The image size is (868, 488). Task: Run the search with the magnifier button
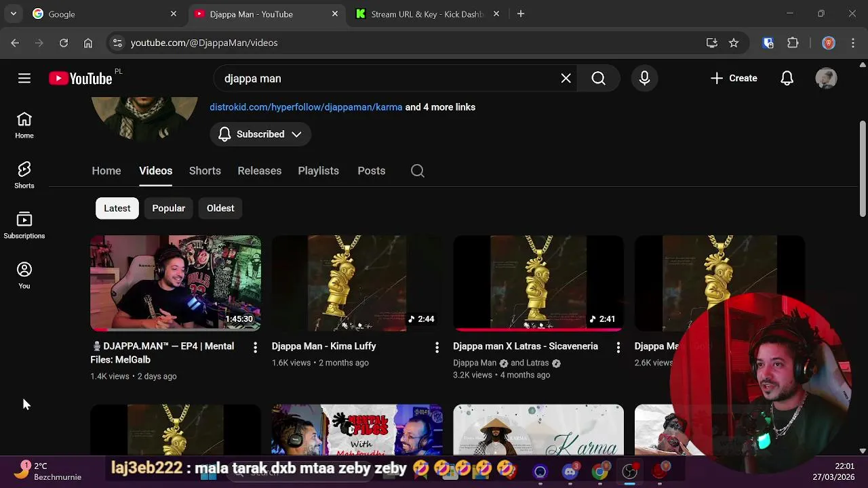click(598, 79)
